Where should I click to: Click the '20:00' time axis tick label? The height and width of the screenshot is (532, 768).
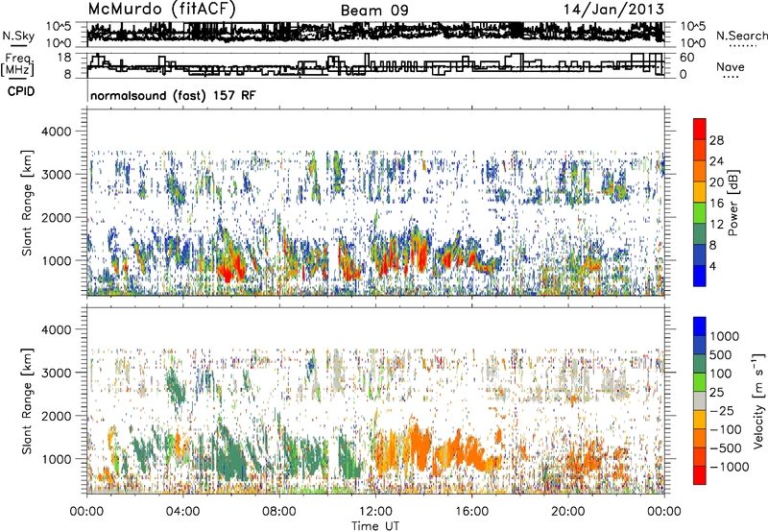tap(568, 512)
